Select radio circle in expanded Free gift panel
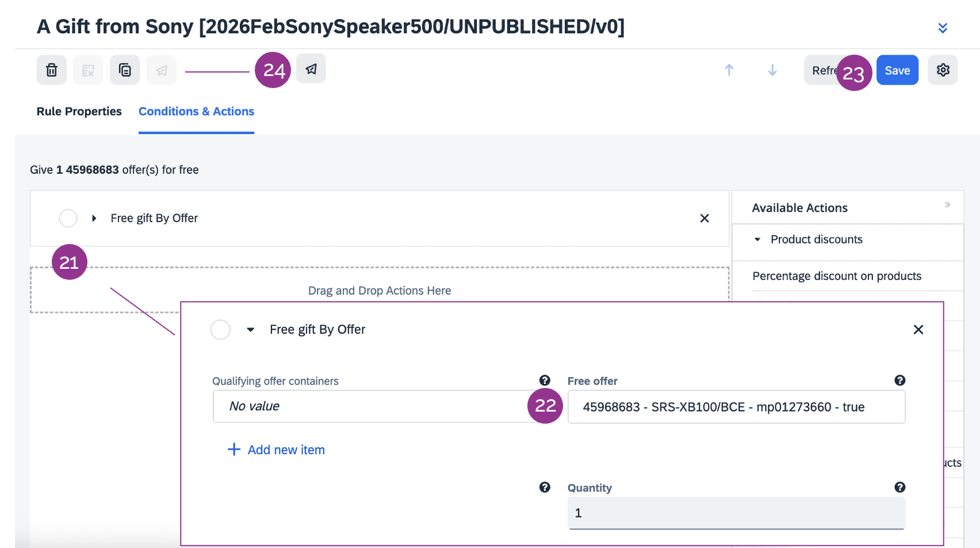Viewport: 980px width, 548px height. click(220, 330)
